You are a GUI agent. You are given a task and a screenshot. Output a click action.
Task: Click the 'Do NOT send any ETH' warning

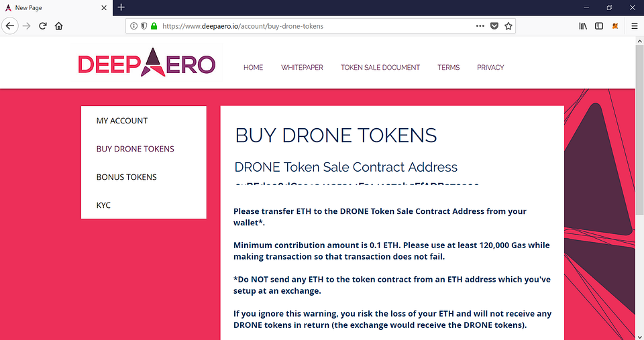point(392,285)
